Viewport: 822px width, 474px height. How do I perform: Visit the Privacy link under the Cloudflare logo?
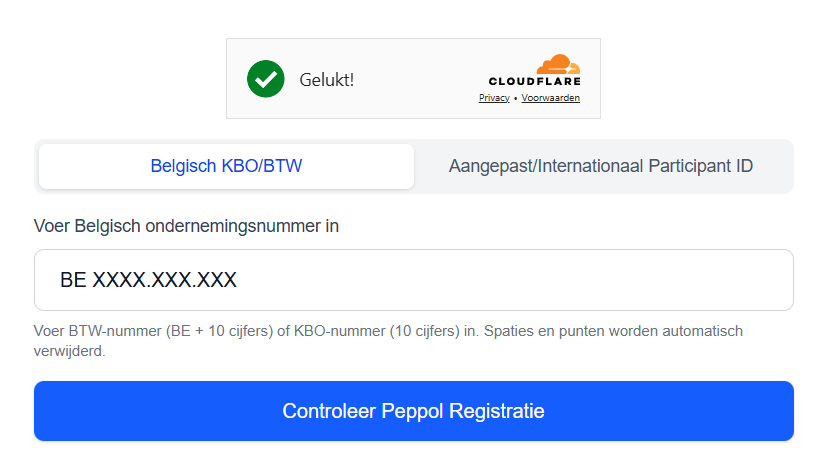[x=494, y=98]
